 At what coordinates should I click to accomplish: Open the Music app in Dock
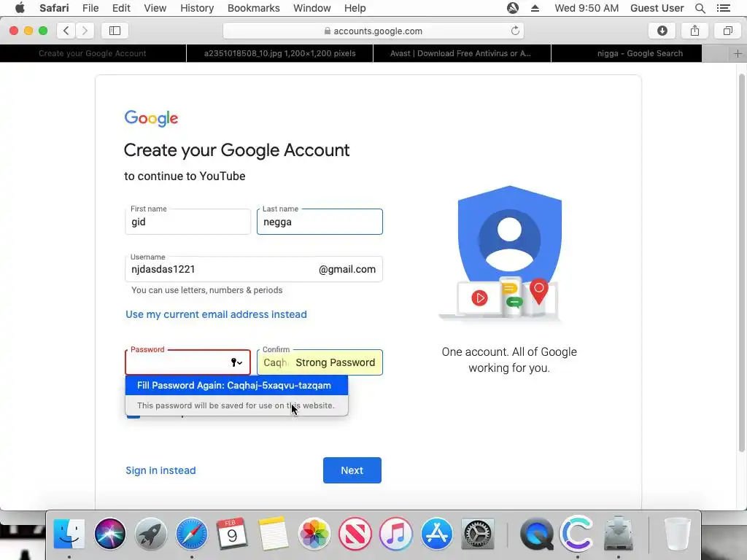coord(395,534)
